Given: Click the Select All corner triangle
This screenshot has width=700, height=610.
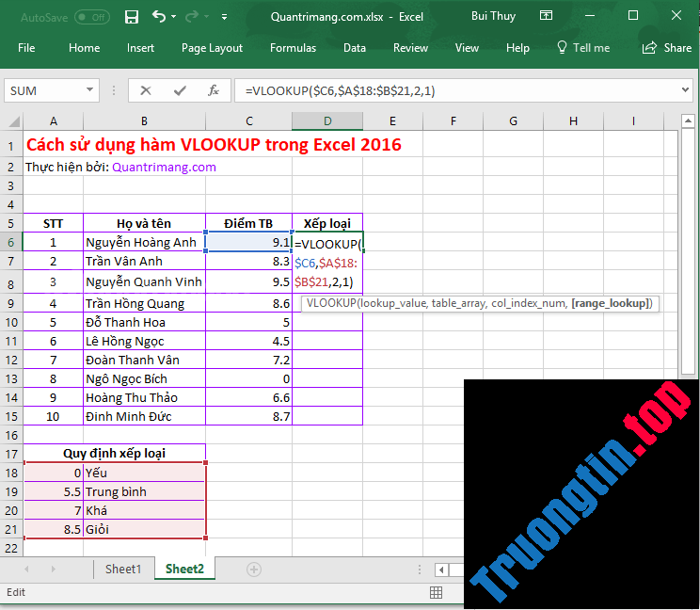Looking at the screenshot, I should 13,121.
